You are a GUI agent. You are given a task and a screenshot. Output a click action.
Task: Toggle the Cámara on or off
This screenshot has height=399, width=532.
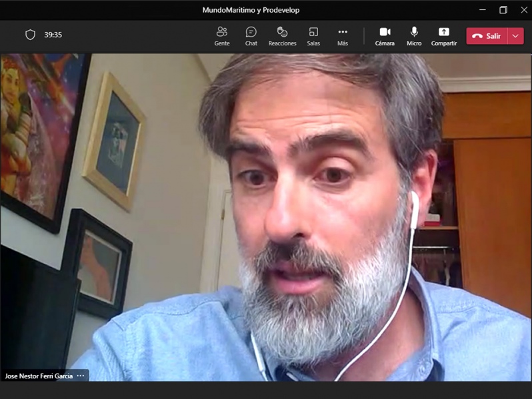click(385, 36)
